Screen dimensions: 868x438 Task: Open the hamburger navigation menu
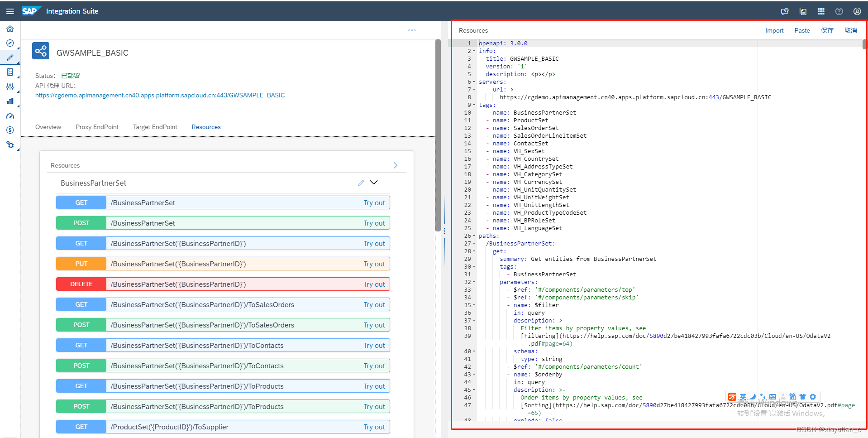(10, 11)
